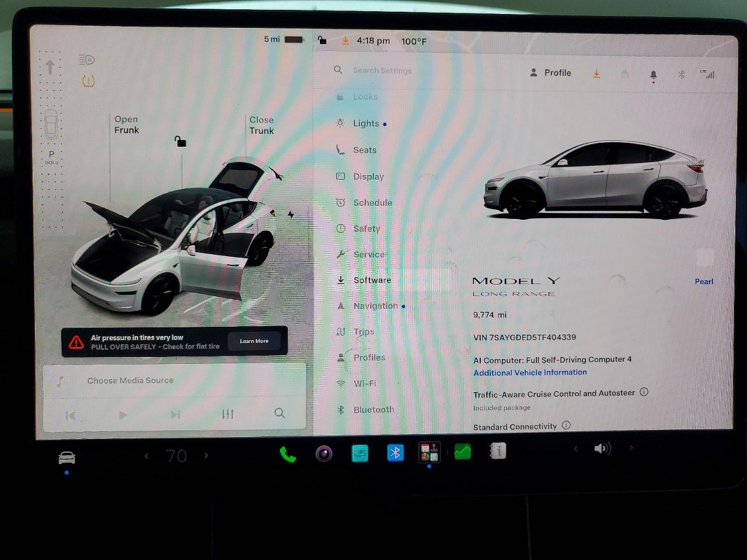The image size is (747, 560).
Task: Open the green chart app in dock
Action: coord(463,452)
